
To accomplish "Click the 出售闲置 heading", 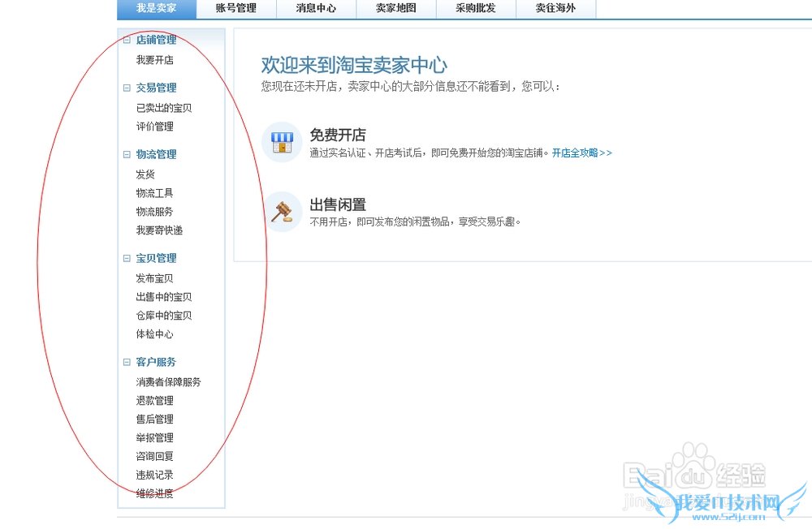I will point(338,204).
